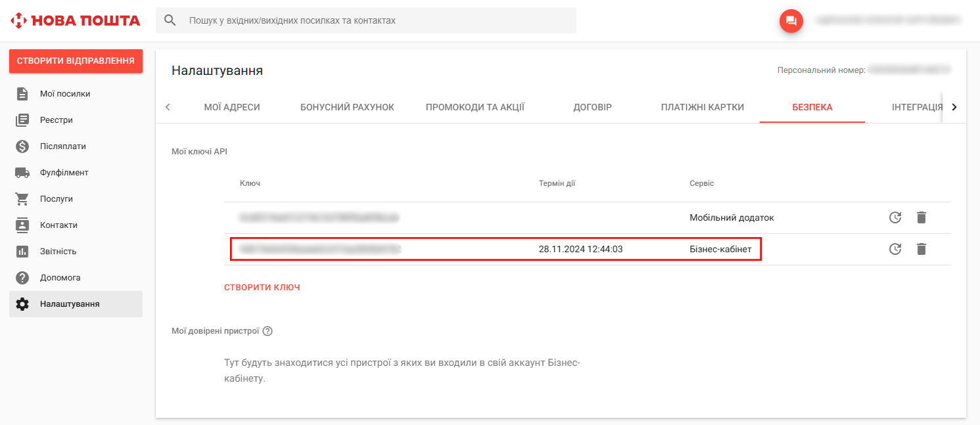
Task: Go to Післяплати section
Action: click(x=76, y=146)
